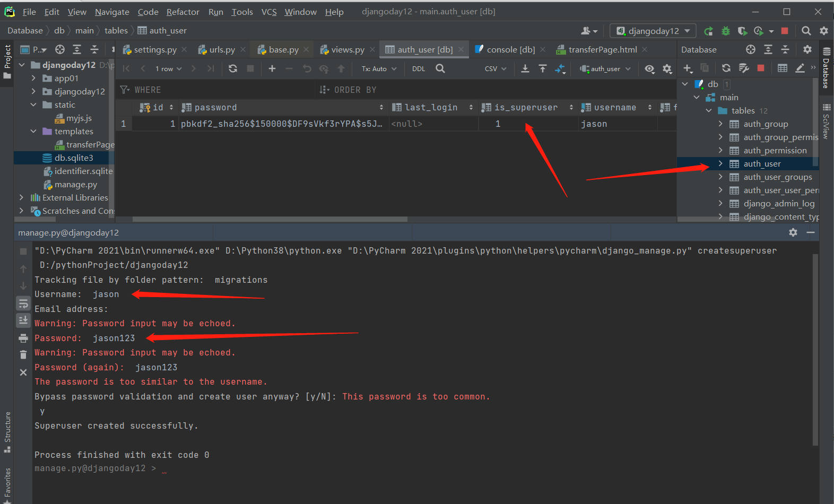Select the django_admin_log table in Database tree
The width and height of the screenshot is (834, 504).
click(x=779, y=204)
